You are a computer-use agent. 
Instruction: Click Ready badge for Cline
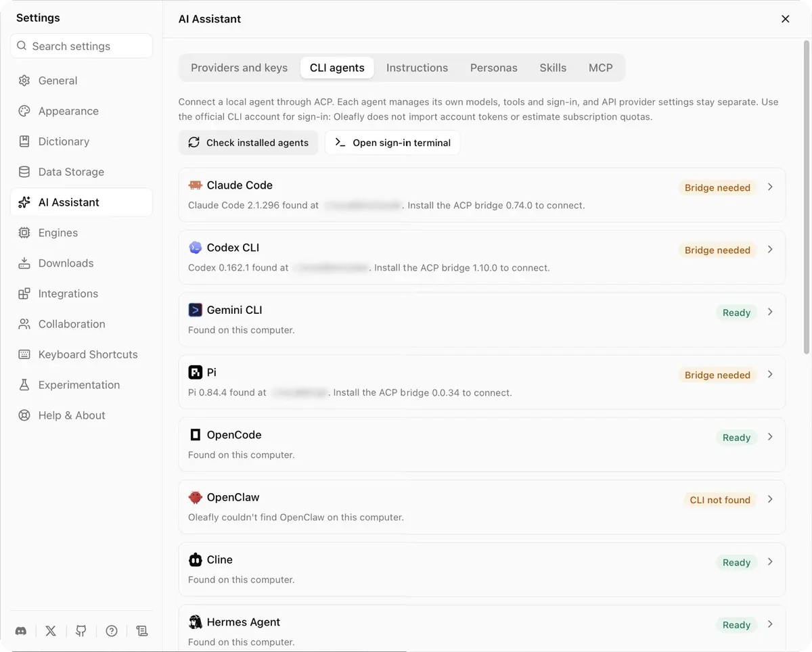(736, 562)
